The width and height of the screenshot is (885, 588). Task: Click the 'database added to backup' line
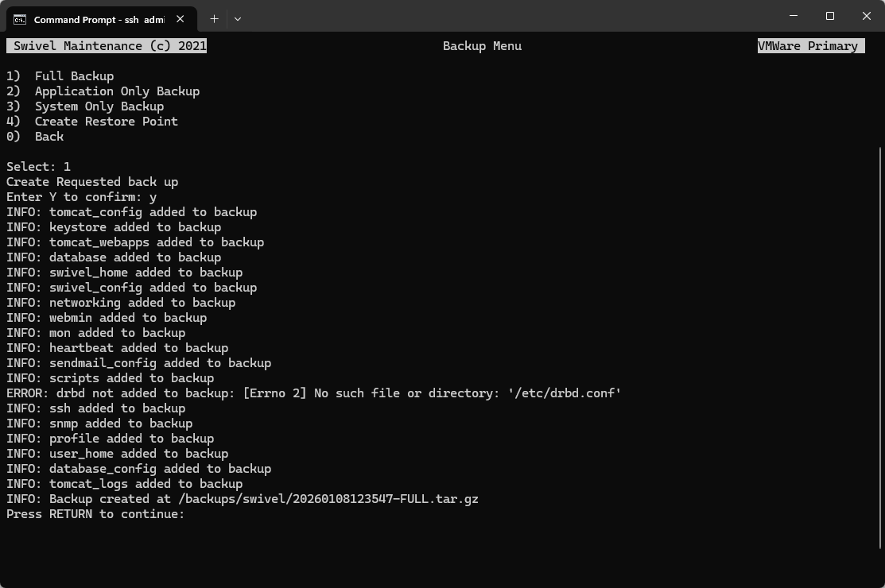[x=113, y=257]
